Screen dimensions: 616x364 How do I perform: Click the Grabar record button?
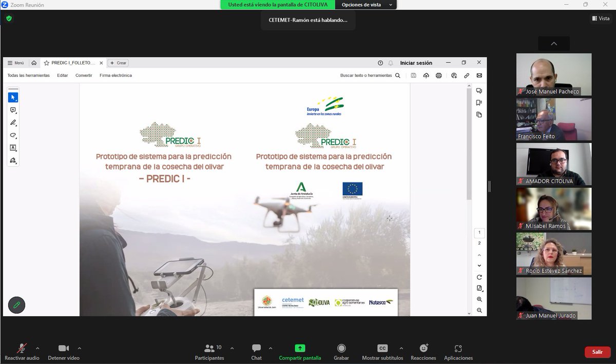click(341, 352)
